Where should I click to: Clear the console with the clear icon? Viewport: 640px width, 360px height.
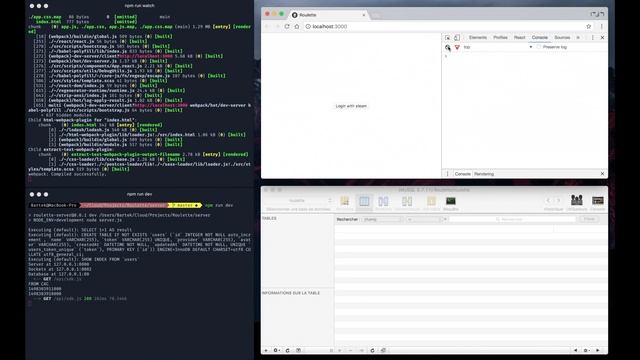(447, 47)
